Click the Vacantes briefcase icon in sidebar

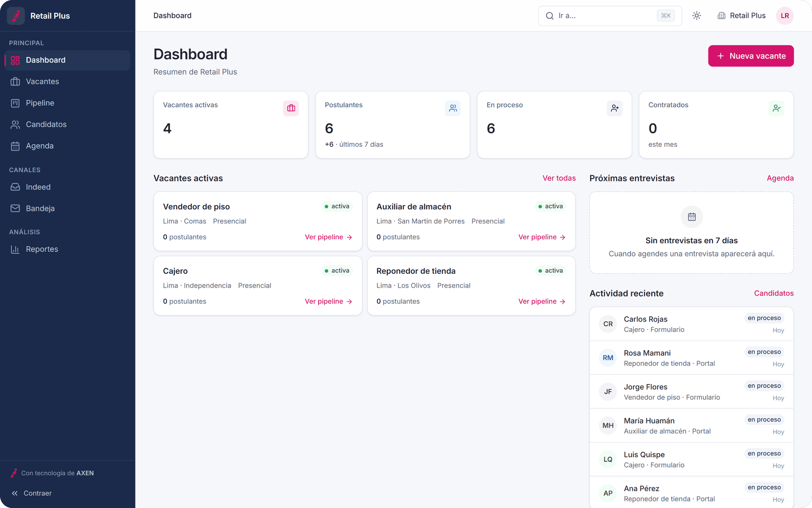pyautogui.click(x=15, y=81)
